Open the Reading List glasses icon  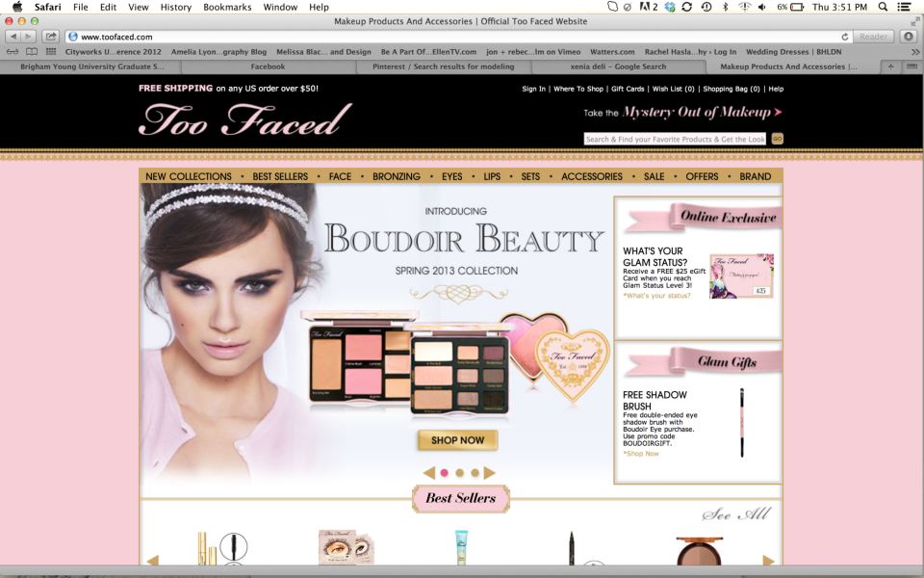point(12,52)
